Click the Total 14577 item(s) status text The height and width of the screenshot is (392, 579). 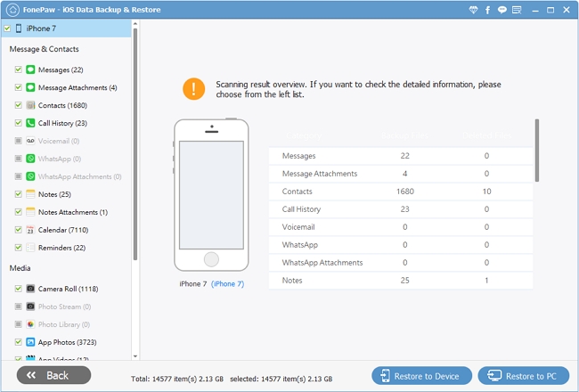[177, 379]
